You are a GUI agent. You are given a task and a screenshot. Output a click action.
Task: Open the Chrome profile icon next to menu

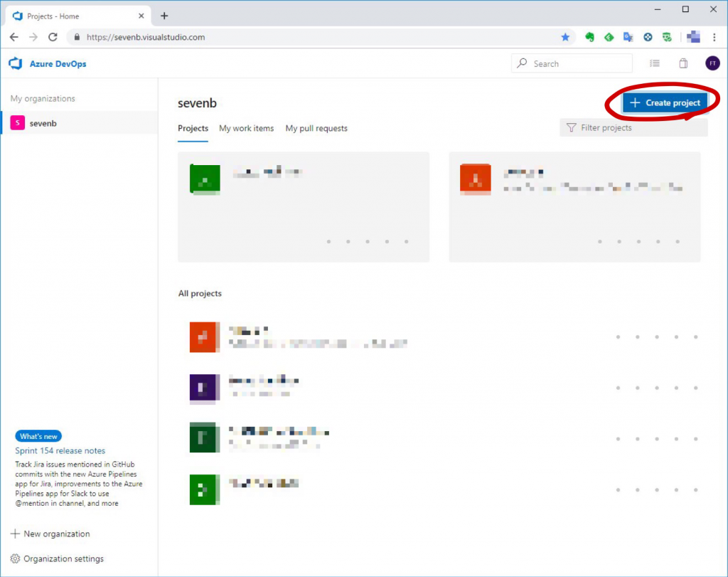click(693, 37)
